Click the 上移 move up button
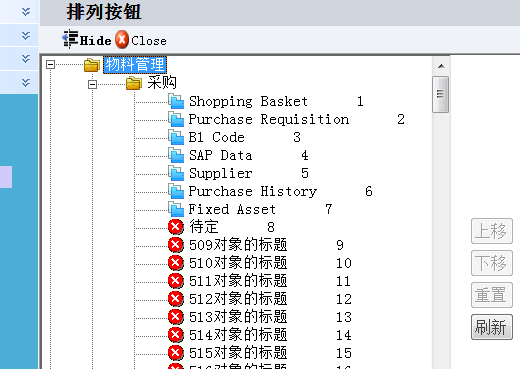This screenshot has width=520, height=369. click(492, 231)
